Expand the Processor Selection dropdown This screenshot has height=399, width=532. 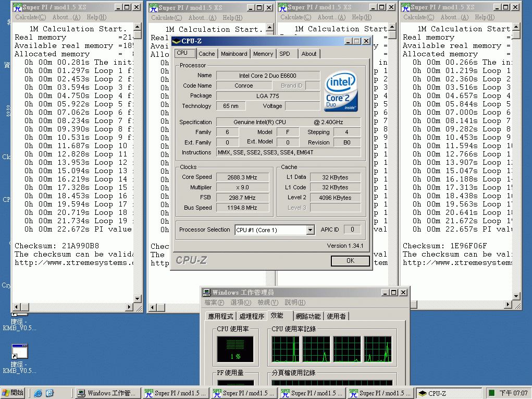coord(311,230)
